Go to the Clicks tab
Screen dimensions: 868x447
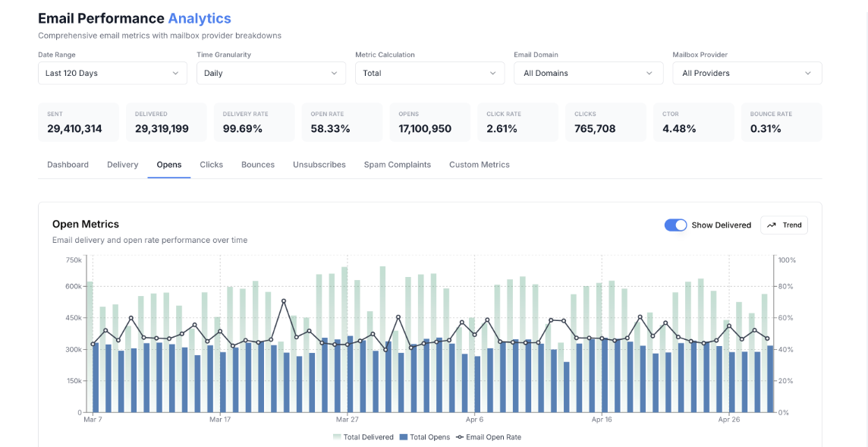[x=212, y=165]
